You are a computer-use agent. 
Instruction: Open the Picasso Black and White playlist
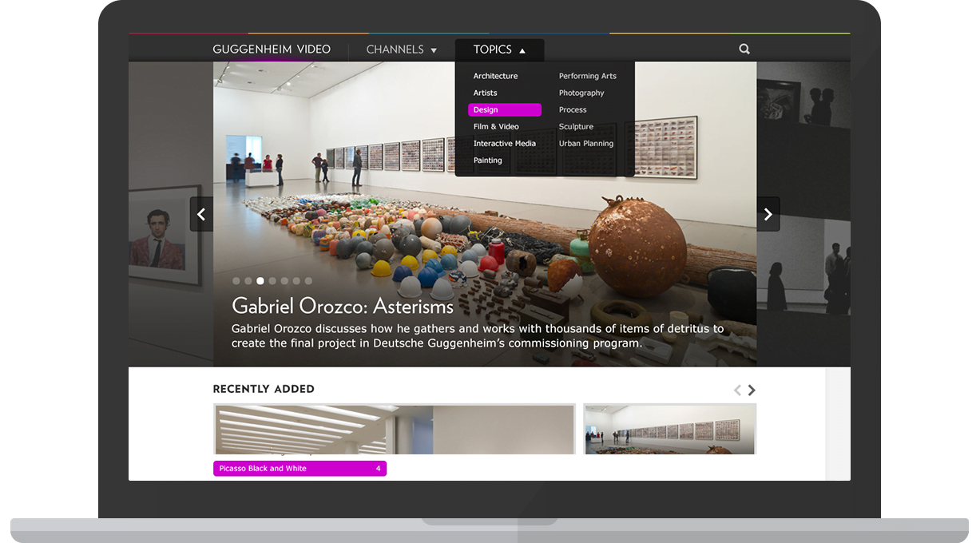(x=299, y=468)
